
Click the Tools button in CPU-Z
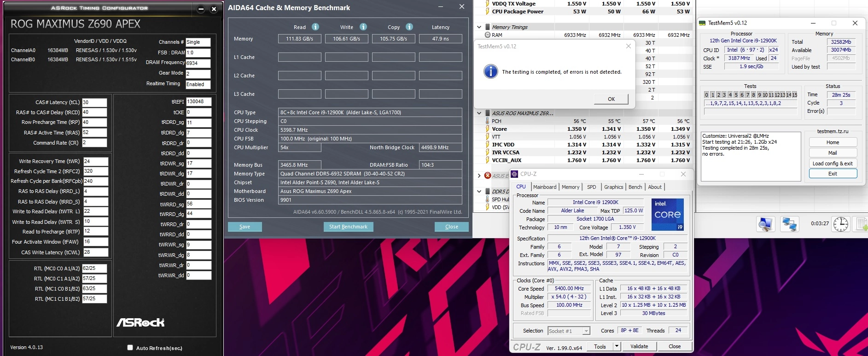pyautogui.click(x=600, y=346)
